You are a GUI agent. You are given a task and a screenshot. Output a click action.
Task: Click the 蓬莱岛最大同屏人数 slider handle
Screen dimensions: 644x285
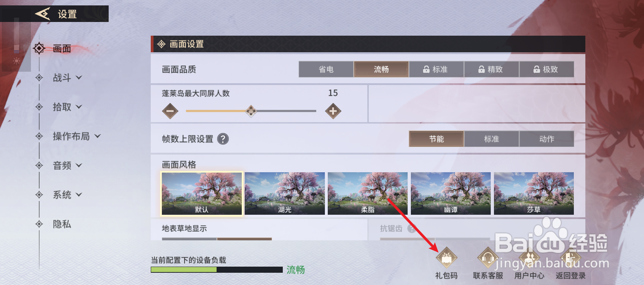(x=251, y=111)
